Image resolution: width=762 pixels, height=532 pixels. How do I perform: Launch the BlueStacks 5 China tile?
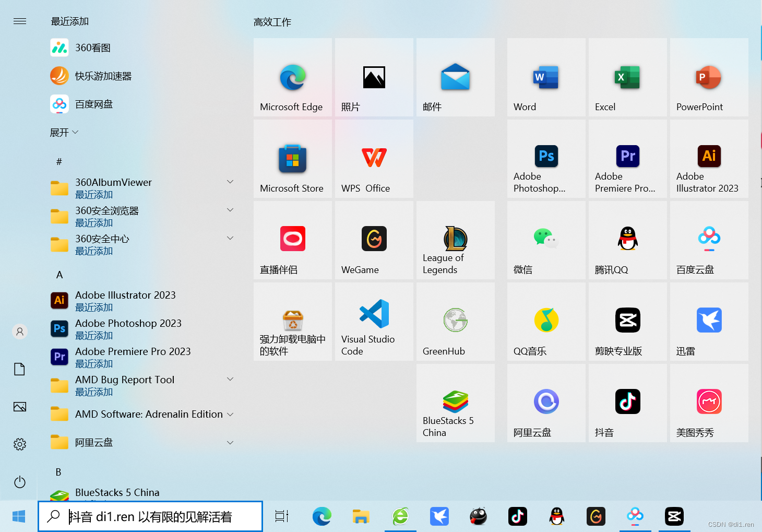(456, 403)
